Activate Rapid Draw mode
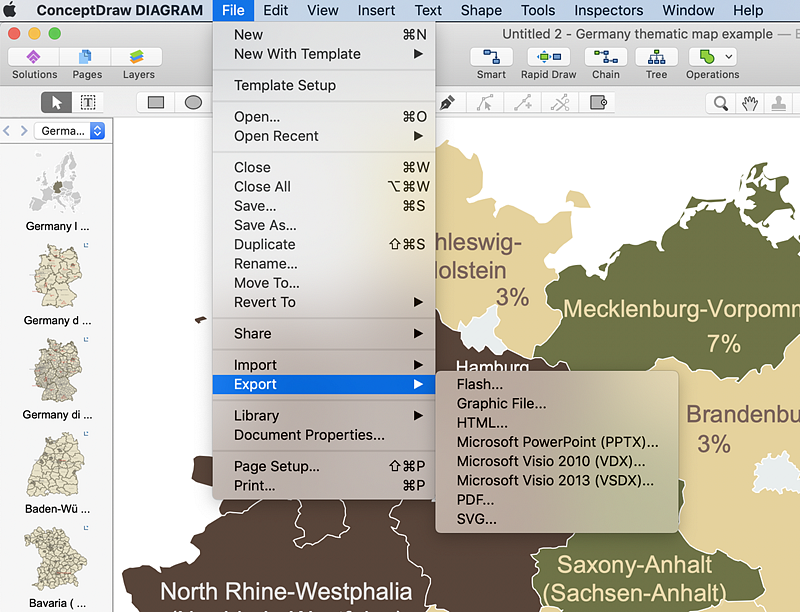Screen dimensions: 800x612 (548, 57)
